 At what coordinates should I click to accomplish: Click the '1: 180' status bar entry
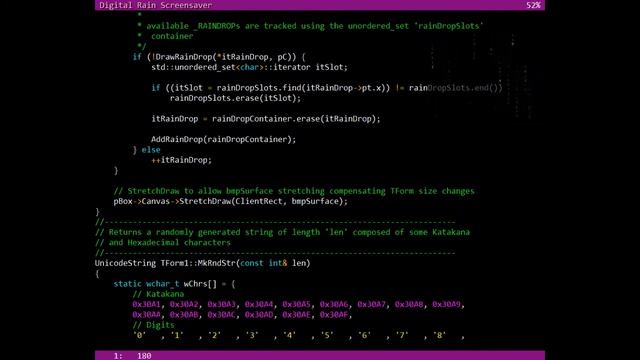point(133,356)
